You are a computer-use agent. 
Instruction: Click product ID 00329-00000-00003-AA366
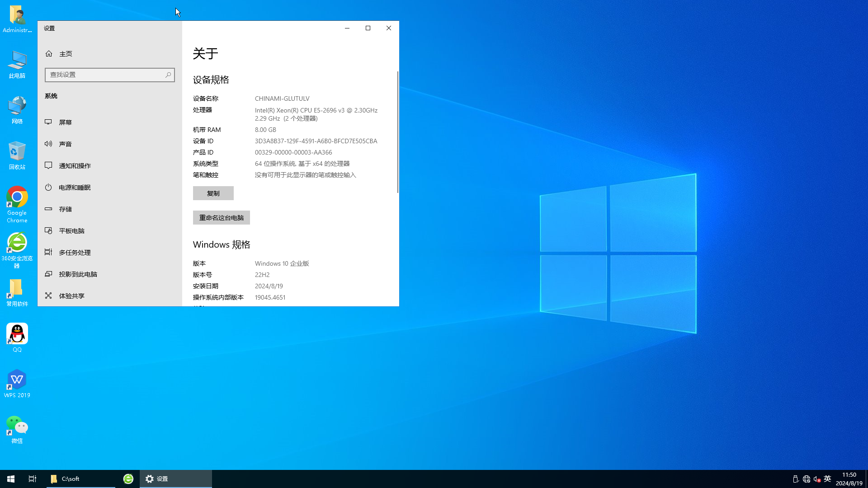coord(293,152)
